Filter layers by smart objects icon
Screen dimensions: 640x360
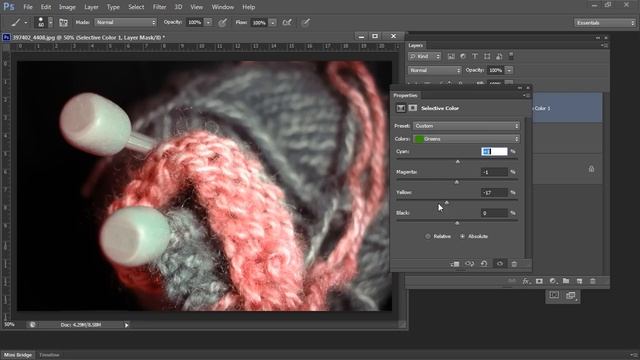(x=499, y=56)
